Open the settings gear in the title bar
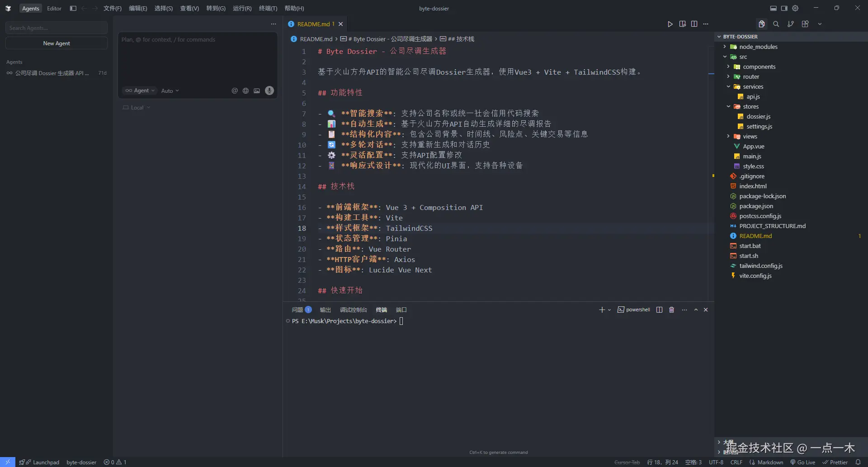The height and width of the screenshot is (467, 868). tap(796, 8)
